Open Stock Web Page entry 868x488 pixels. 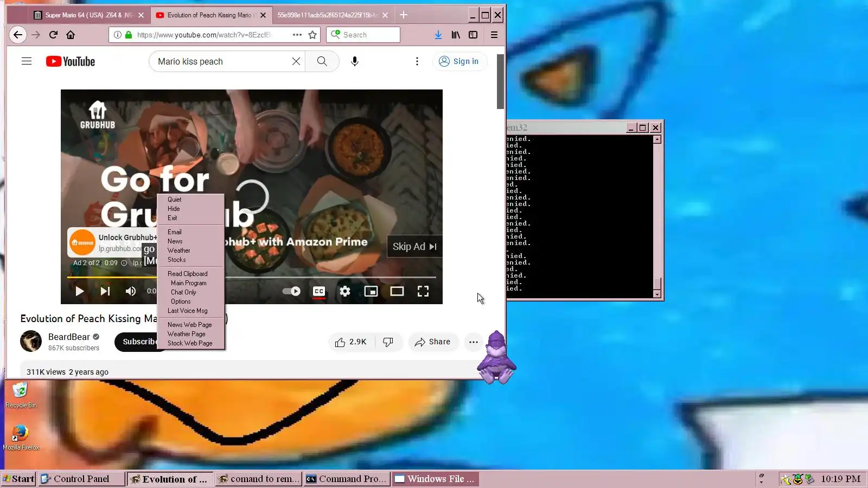tap(190, 343)
